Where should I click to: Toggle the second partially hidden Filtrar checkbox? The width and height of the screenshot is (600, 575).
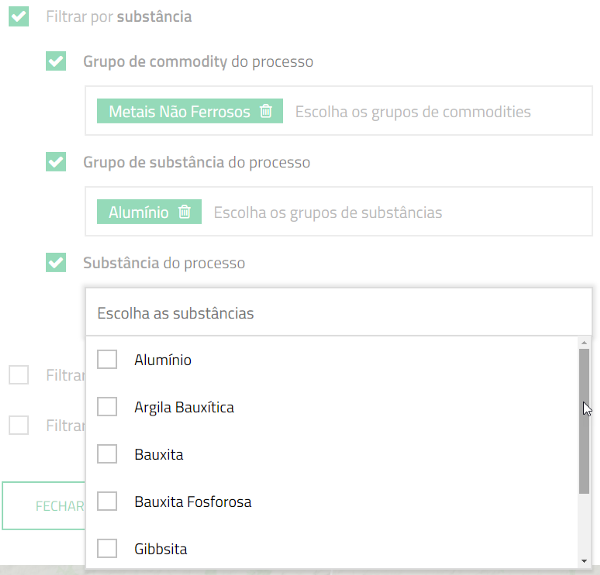click(19, 425)
